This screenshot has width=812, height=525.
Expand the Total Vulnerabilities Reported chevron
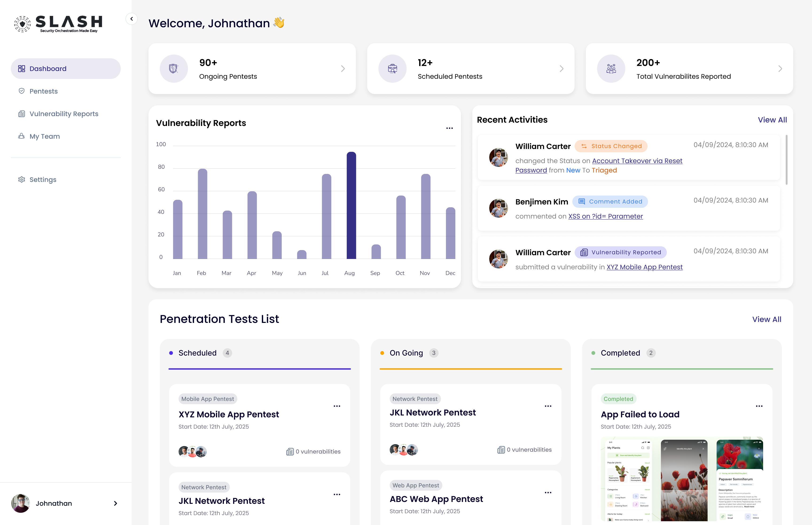[x=780, y=69]
